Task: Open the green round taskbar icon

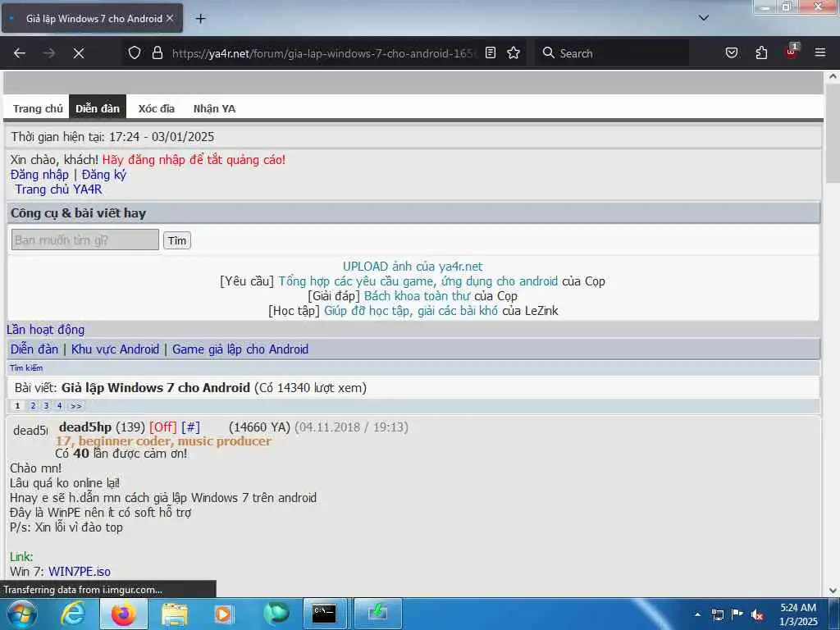Action: click(276, 614)
